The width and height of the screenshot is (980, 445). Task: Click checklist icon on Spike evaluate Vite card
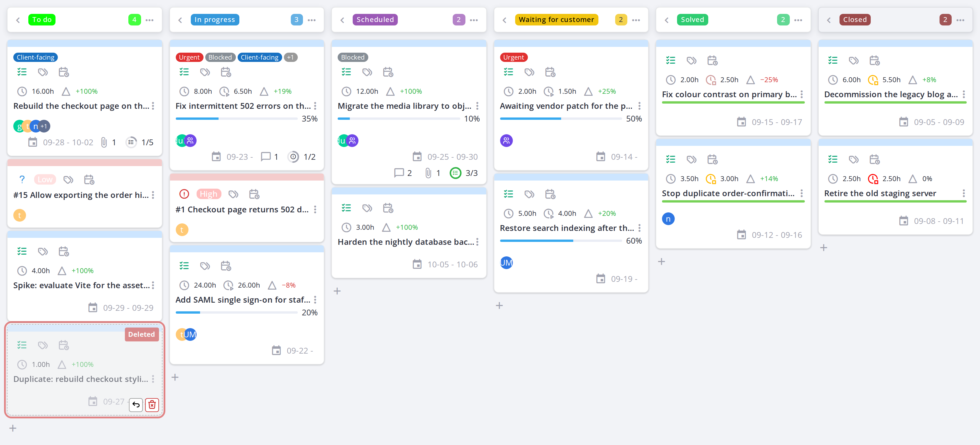(22, 251)
